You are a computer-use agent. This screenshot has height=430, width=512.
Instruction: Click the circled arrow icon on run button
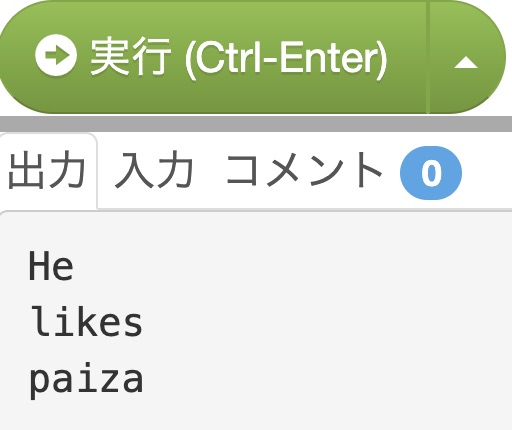point(56,55)
